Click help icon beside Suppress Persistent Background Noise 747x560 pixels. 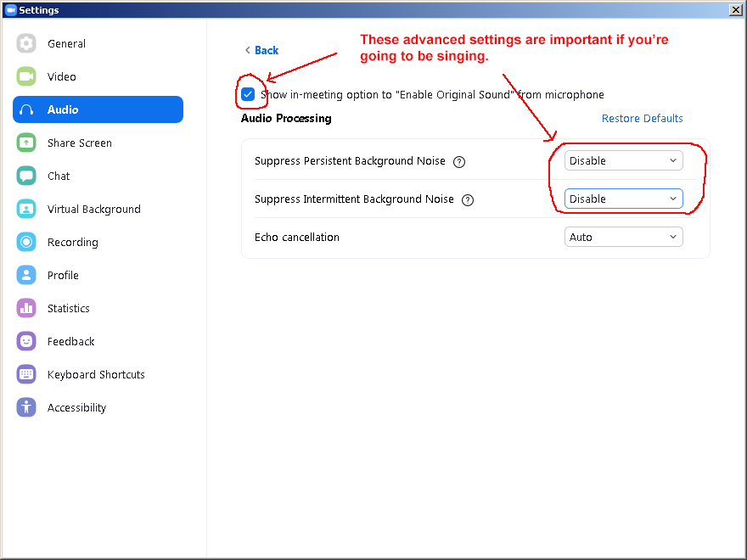coord(459,161)
